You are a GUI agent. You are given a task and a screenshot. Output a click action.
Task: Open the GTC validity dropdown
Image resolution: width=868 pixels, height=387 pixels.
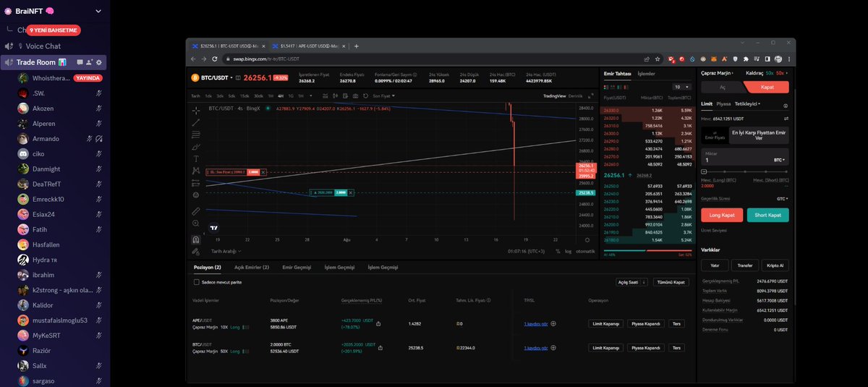(782, 198)
